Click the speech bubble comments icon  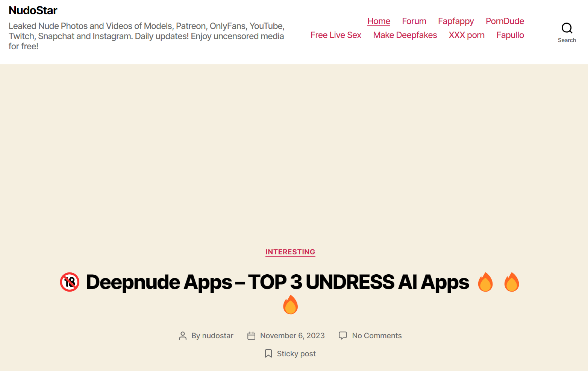(343, 335)
